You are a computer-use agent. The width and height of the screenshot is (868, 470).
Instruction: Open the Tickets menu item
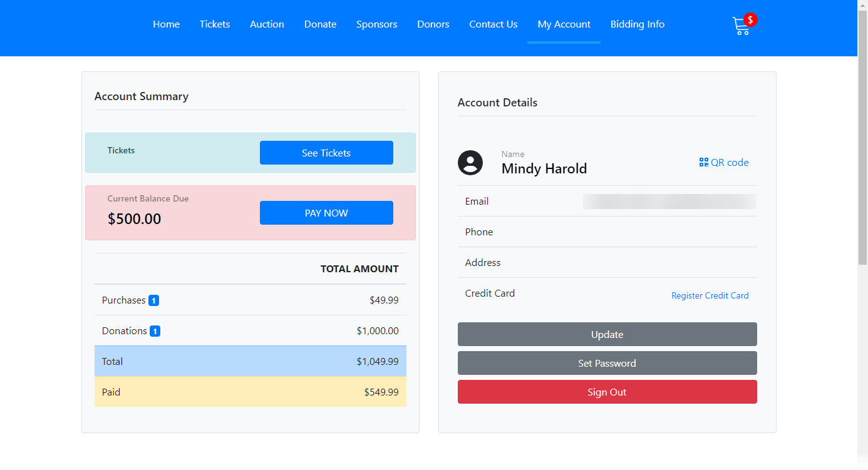(215, 24)
